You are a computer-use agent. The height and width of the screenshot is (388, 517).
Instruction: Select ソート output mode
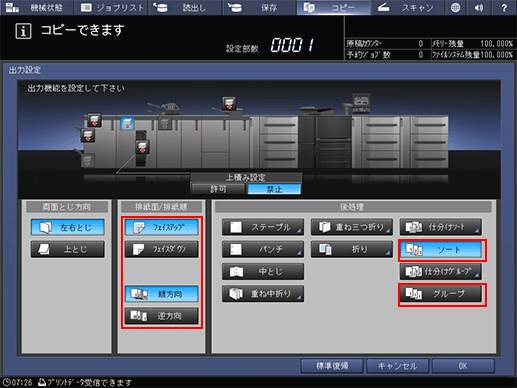coord(441,250)
